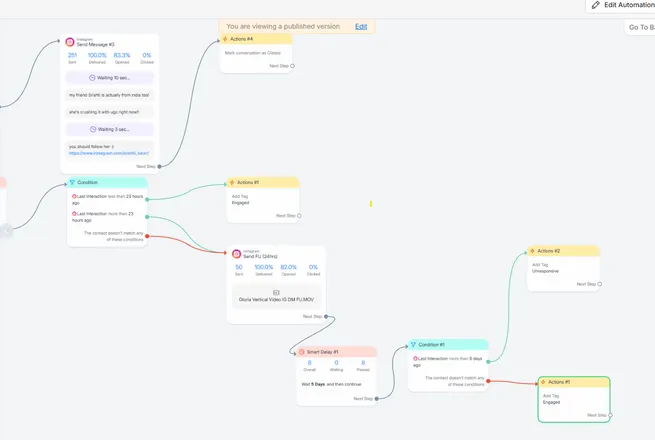Open the instagram.com link in the follow message
Viewport: 655px width, 440px height.
[109, 153]
